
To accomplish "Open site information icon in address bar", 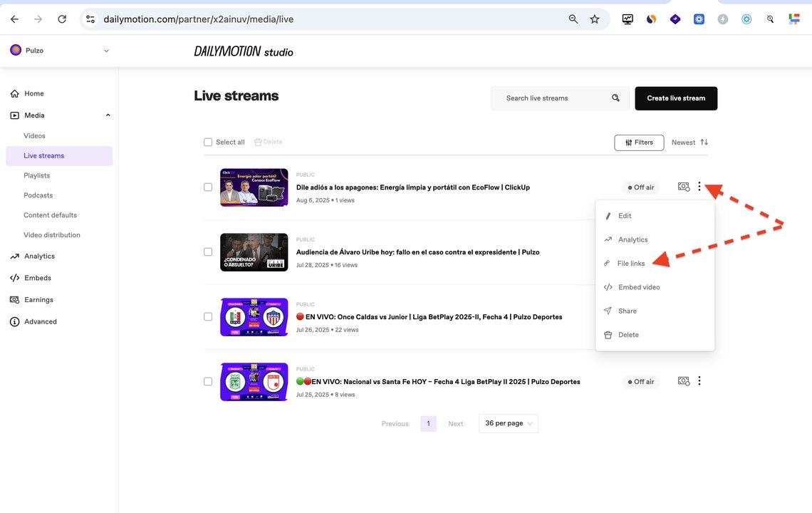I will pos(90,19).
